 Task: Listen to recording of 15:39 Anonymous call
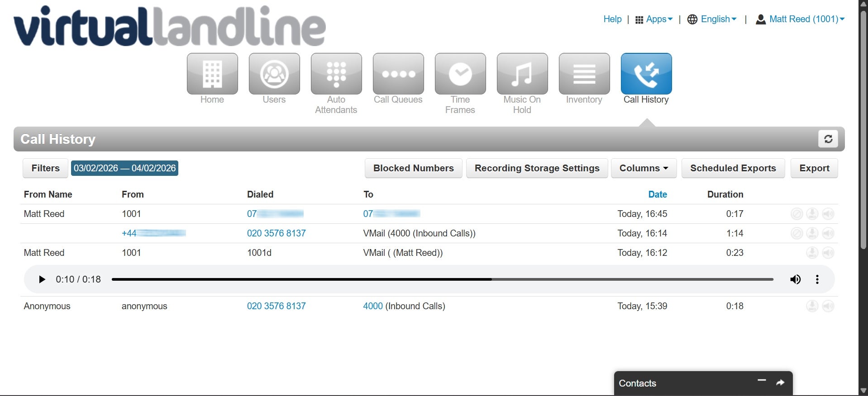828,306
